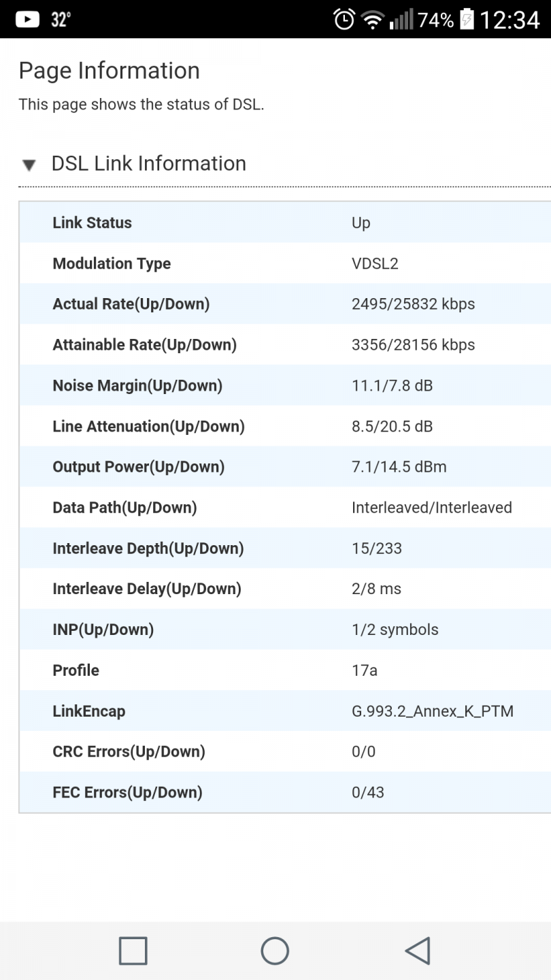Tap the alarm clock status icon
551x980 pixels.
[344, 20]
